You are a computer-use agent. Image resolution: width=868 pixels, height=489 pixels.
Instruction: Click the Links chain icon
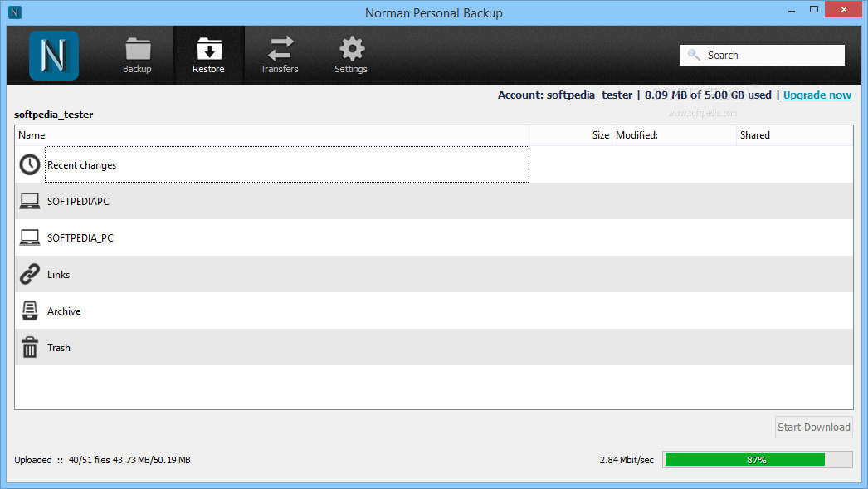30,274
